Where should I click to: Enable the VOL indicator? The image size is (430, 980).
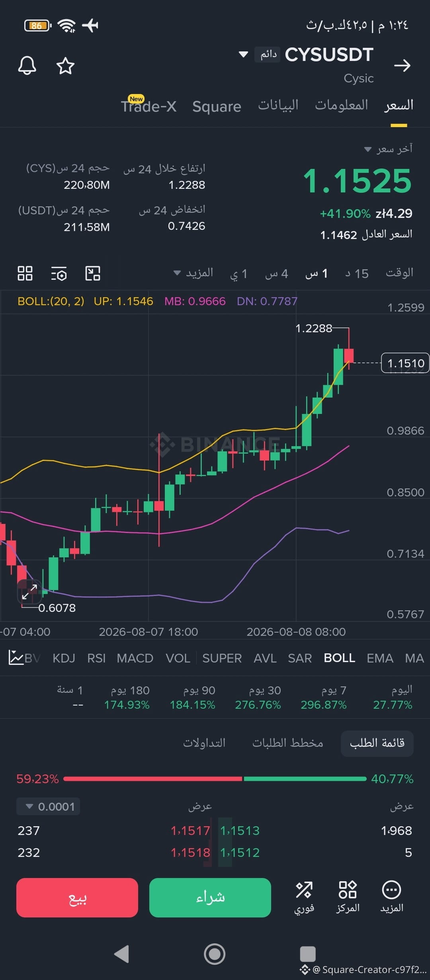pos(178,658)
